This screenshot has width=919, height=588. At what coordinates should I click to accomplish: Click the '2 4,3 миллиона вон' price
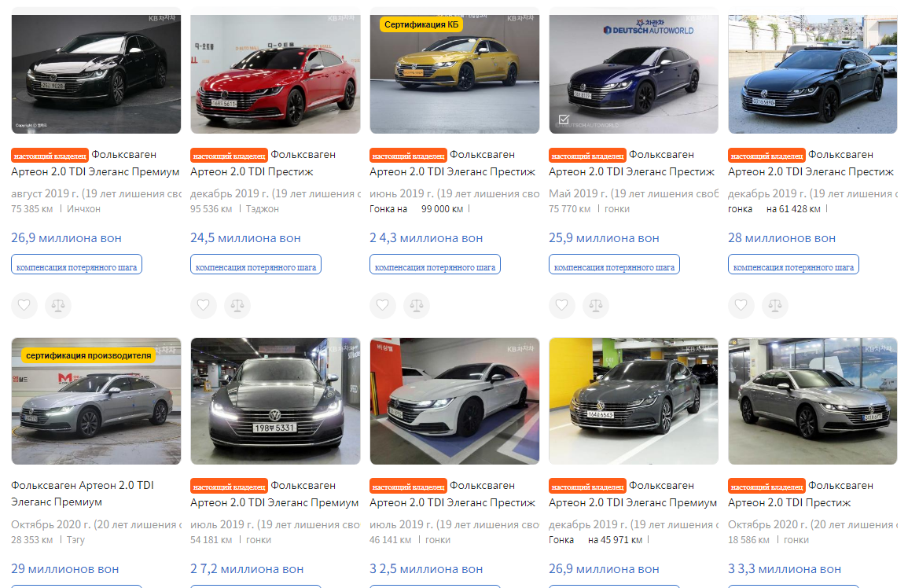[x=426, y=238]
